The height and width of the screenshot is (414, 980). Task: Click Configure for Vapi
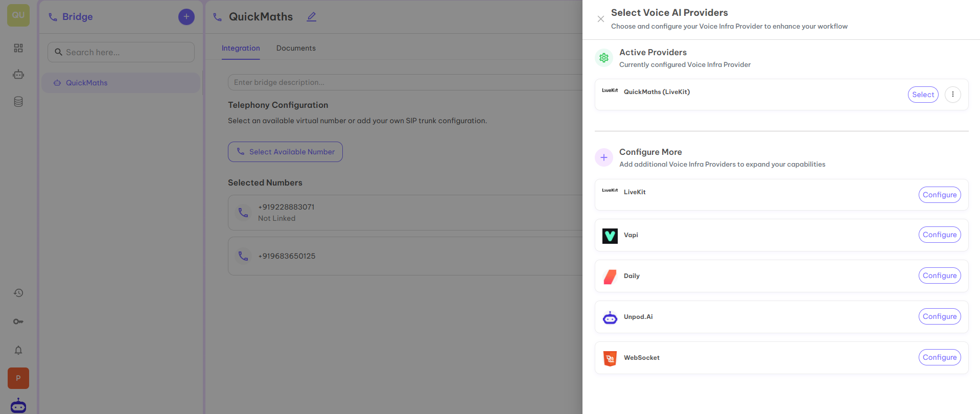[940, 235]
